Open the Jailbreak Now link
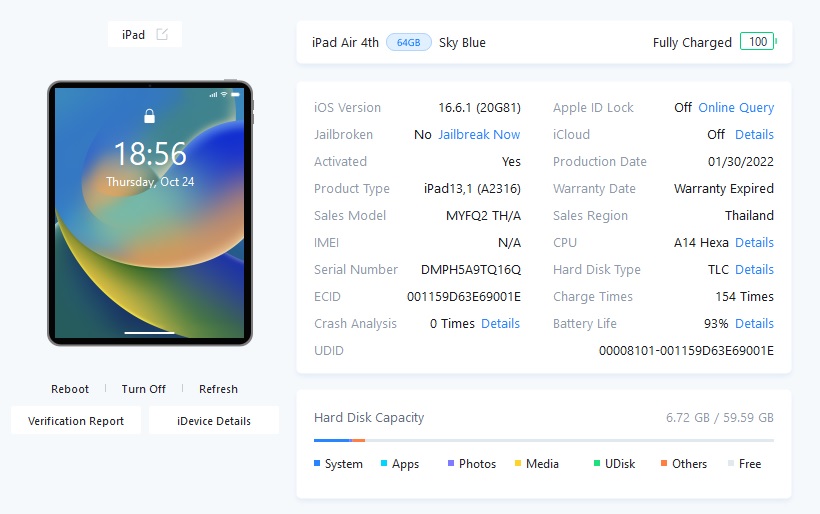This screenshot has width=820, height=514. click(x=479, y=134)
